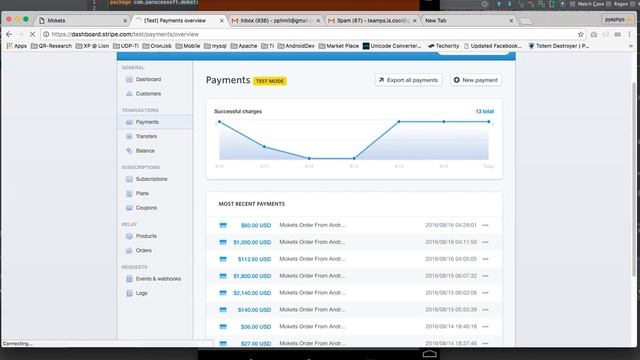
Task: Open the $140.00 USD payment link
Action: (x=254, y=310)
